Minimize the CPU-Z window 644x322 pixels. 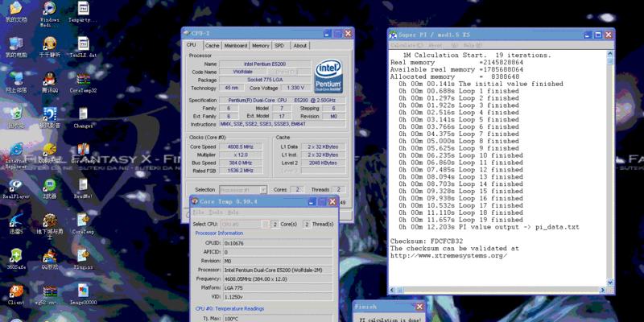click(x=328, y=34)
